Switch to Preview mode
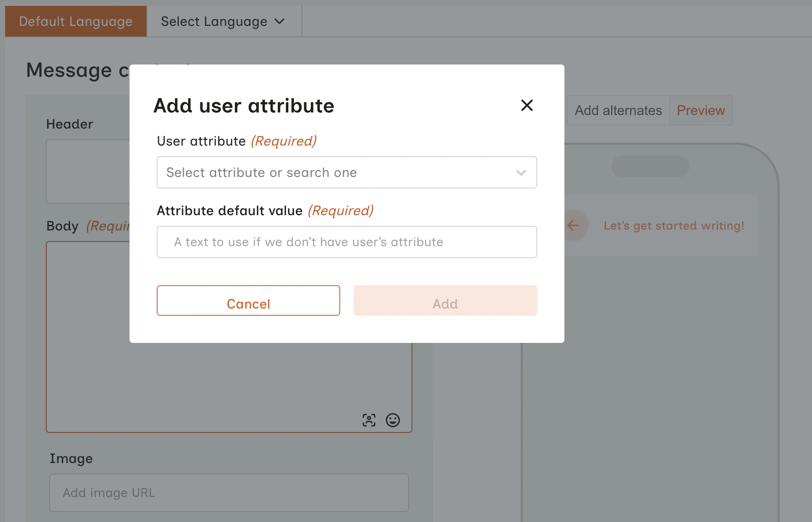The width and height of the screenshot is (812, 522). pyautogui.click(x=701, y=110)
